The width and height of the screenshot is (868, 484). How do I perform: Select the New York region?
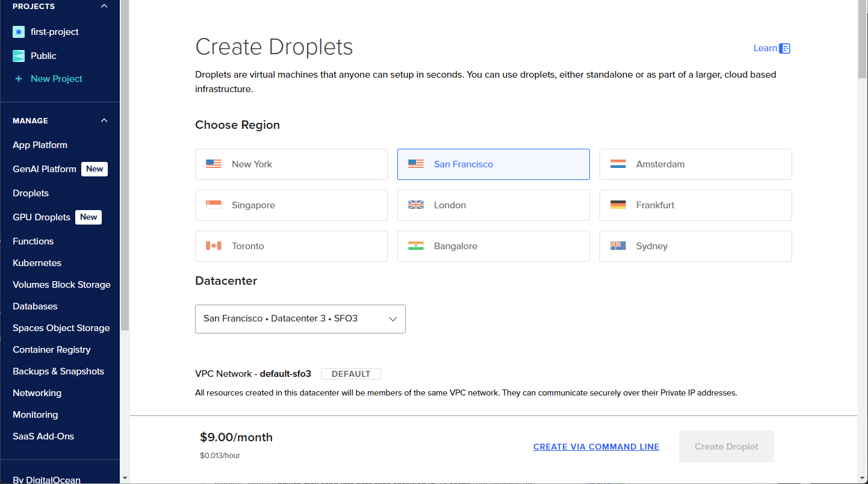pyautogui.click(x=291, y=164)
